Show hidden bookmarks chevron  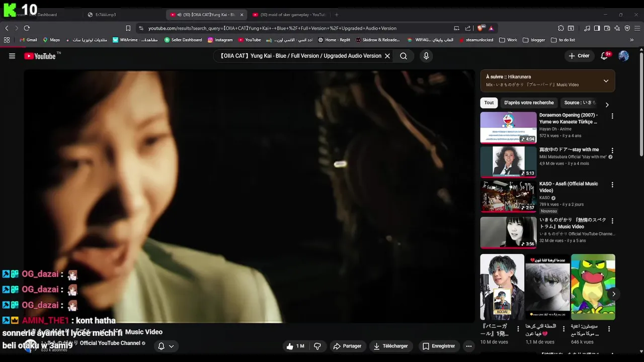632,40
